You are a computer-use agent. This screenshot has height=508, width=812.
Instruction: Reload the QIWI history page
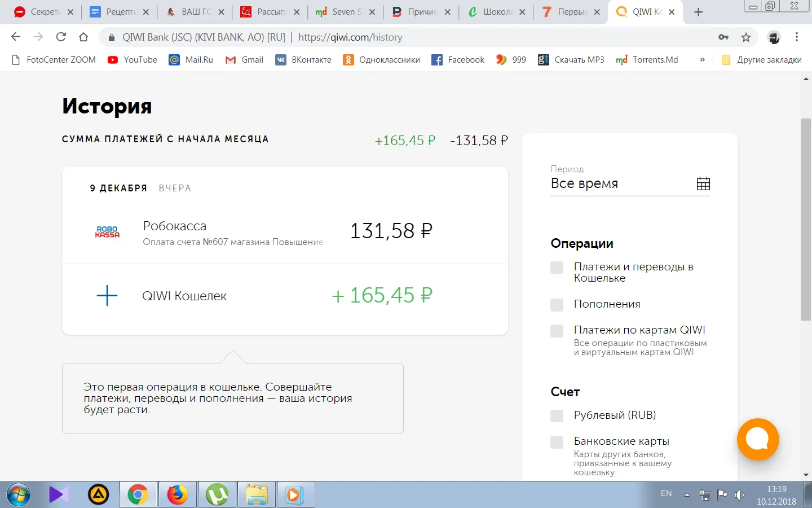click(61, 37)
